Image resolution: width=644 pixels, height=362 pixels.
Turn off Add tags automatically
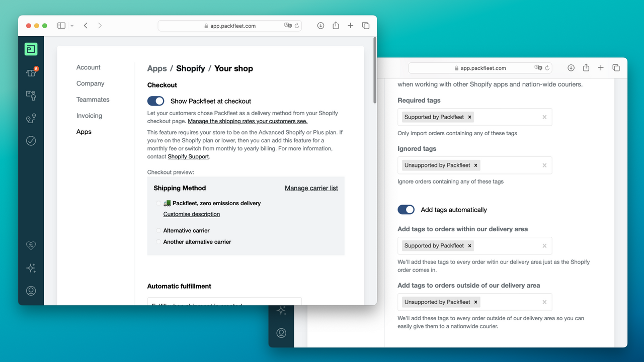[x=406, y=209]
